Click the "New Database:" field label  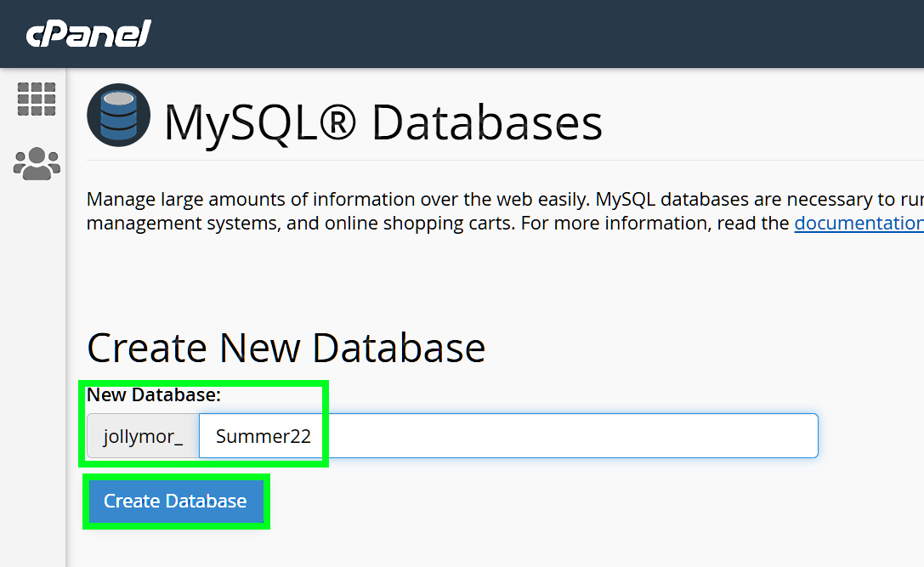[154, 394]
